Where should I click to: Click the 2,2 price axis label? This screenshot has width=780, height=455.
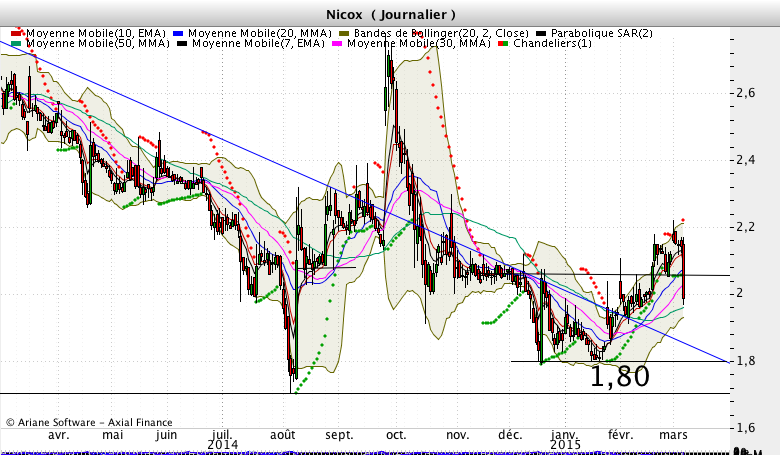point(745,227)
